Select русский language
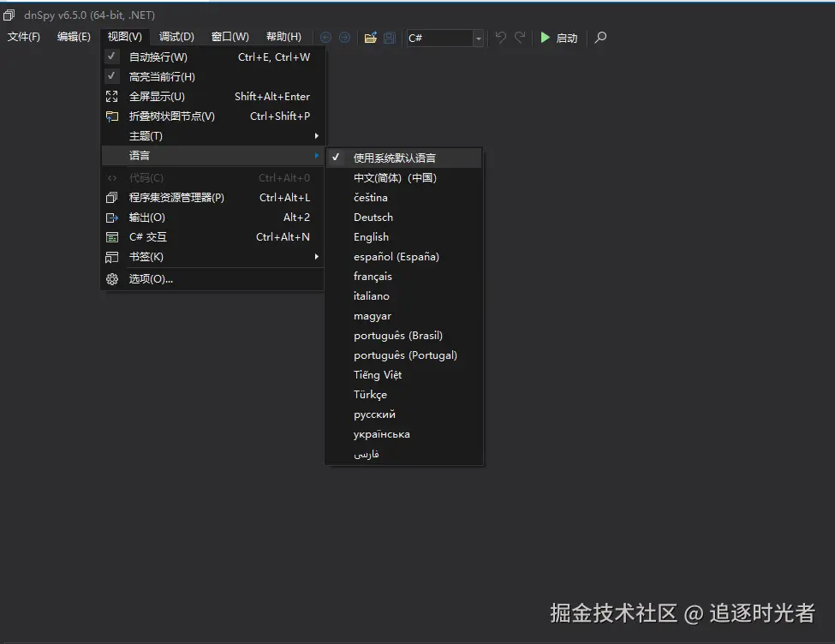Viewport: 835px width, 644px height. (403, 414)
